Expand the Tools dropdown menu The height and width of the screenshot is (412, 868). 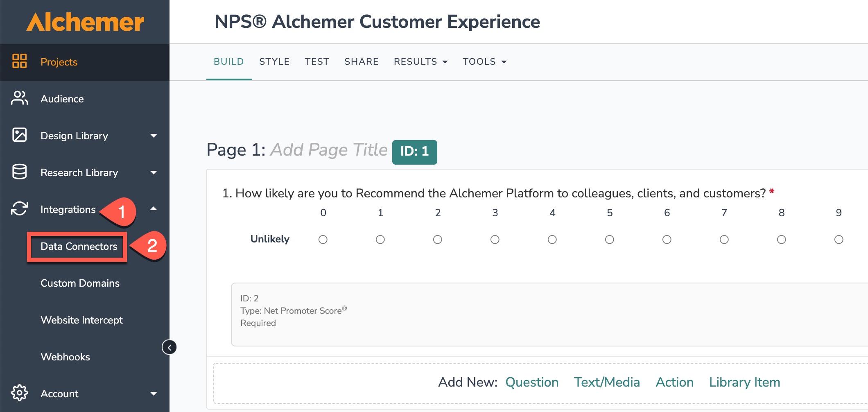(x=484, y=61)
